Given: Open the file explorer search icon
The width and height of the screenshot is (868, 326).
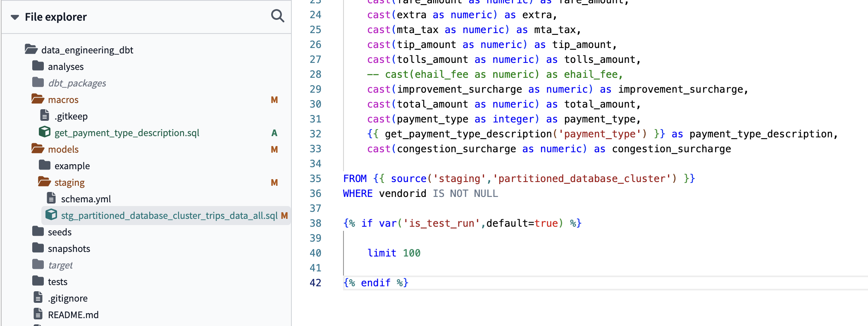Looking at the screenshot, I should pos(278,16).
